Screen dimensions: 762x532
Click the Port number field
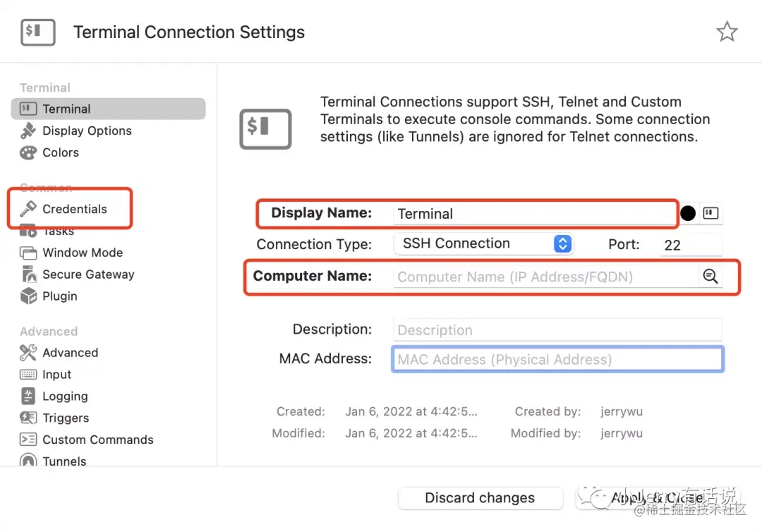[691, 245]
